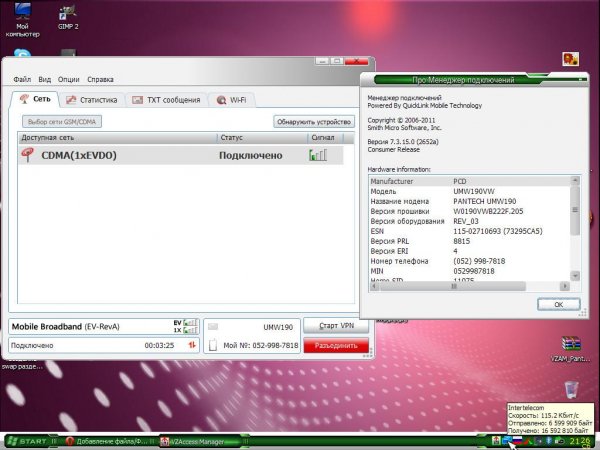Open the Файл menu
The width and height of the screenshot is (600, 450).
pos(22,80)
